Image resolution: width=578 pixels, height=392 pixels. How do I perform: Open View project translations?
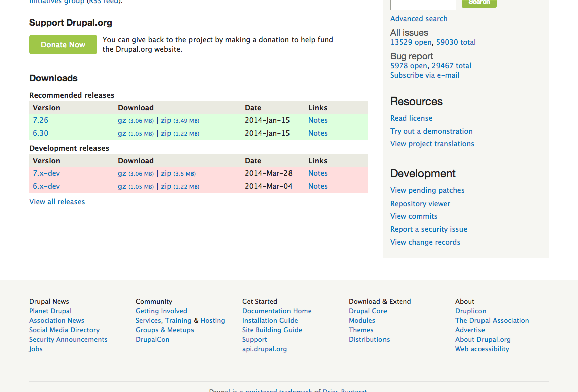432,144
